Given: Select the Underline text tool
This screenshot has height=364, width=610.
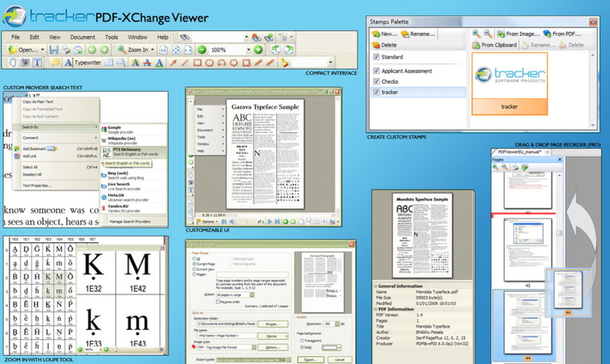Looking at the screenshot, I should [159, 62].
